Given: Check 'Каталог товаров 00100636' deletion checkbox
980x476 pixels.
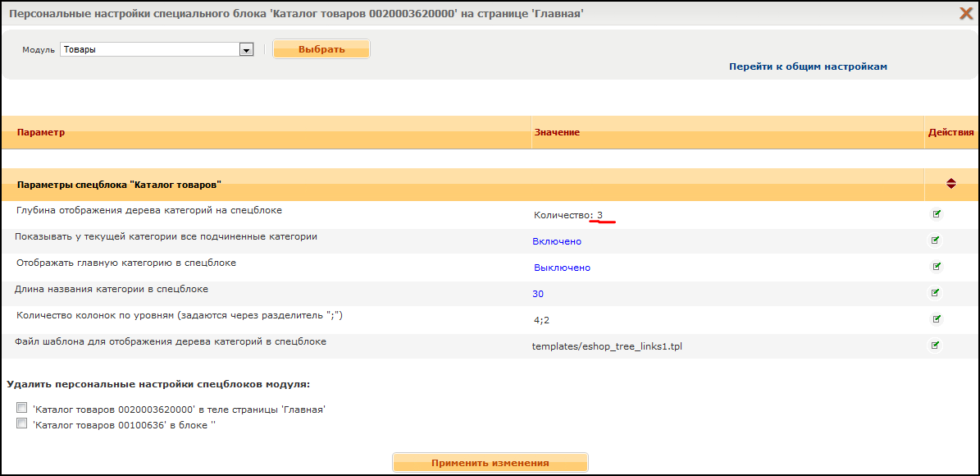Looking at the screenshot, I should point(22,423).
